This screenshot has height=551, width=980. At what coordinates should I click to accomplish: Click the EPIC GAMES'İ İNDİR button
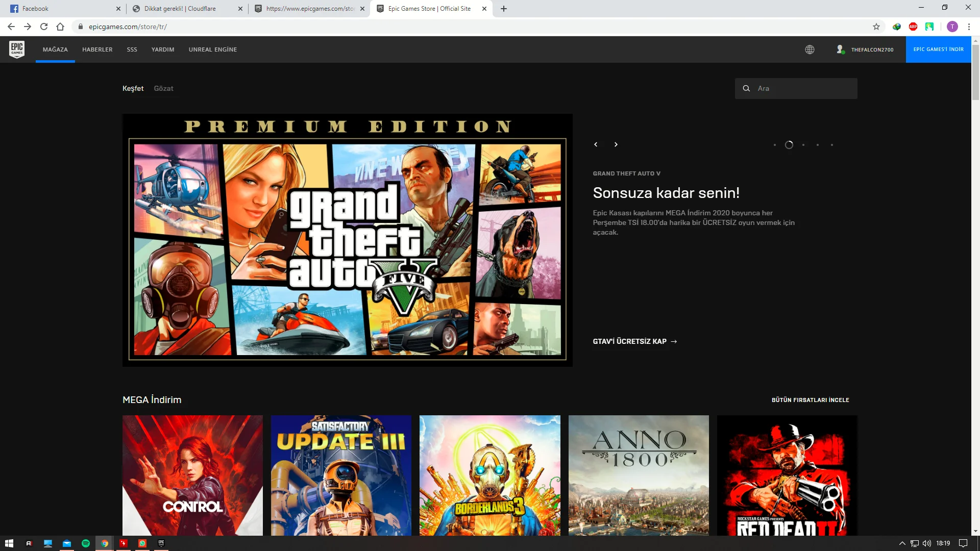938,49
